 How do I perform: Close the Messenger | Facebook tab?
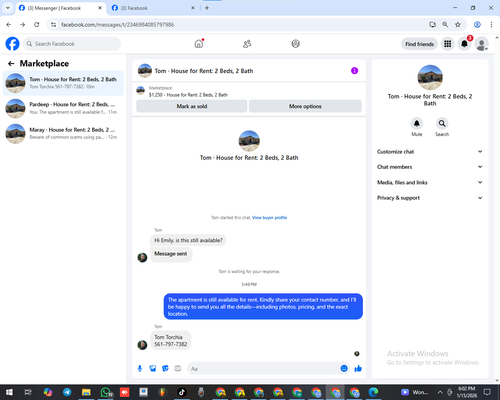coord(100,8)
